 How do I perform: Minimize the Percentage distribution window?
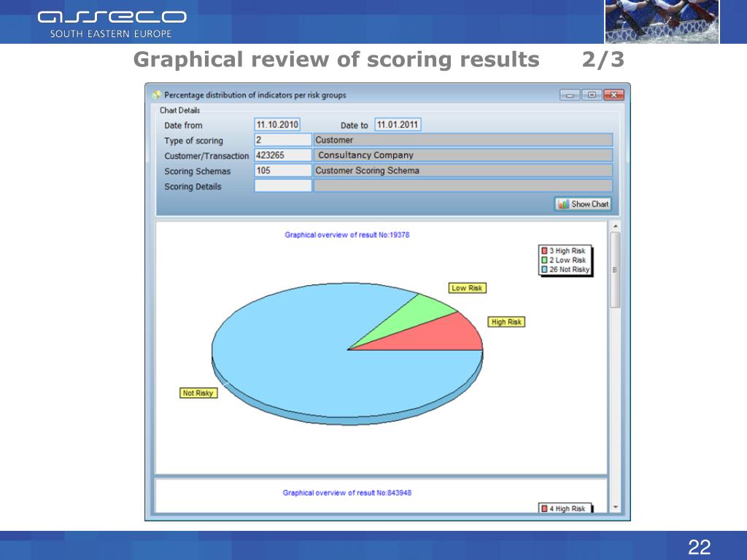pyautogui.click(x=569, y=95)
